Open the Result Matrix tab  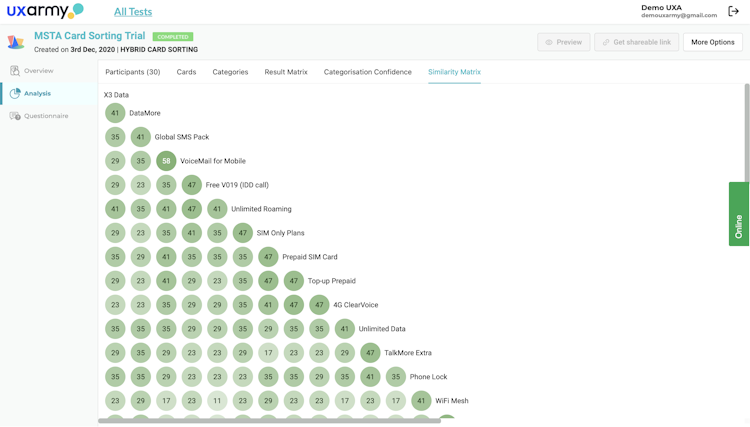(286, 72)
